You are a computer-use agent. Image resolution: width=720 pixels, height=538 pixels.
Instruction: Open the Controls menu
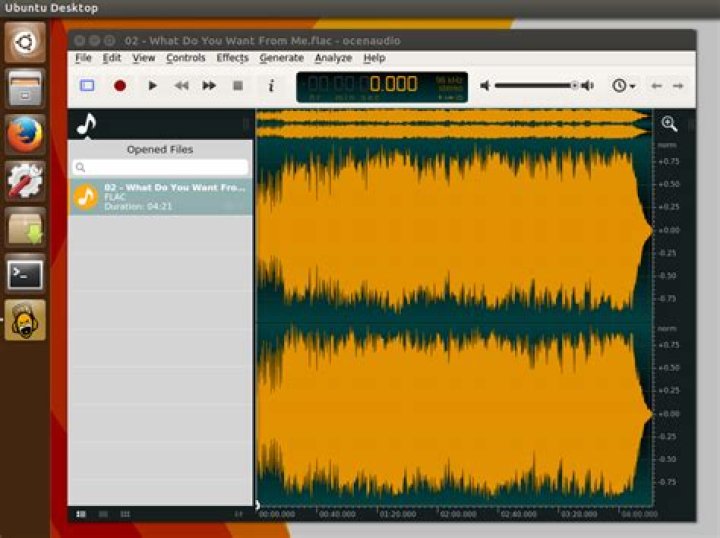[x=186, y=58]
